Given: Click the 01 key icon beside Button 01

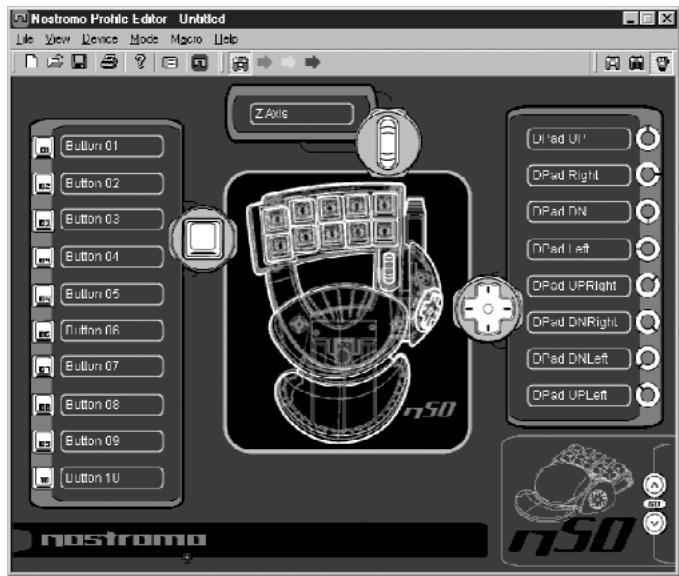Looking at the screenshot, I should click(43, 147).
